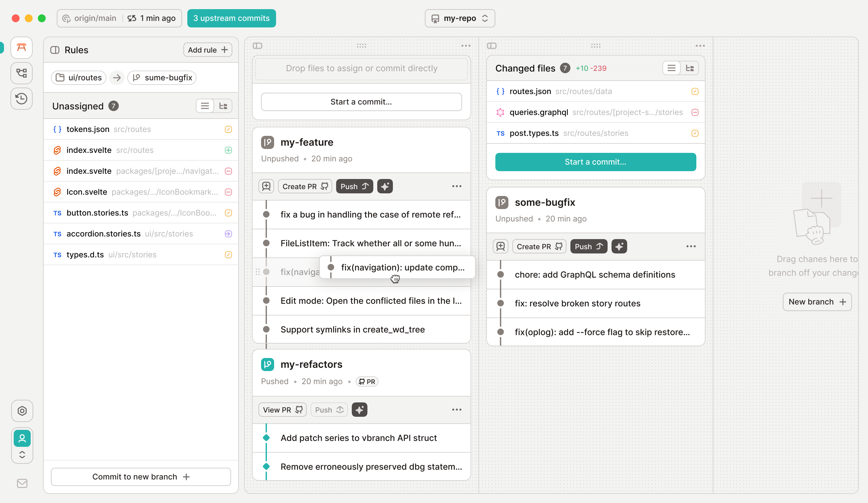Click the PR badge on my-refactors

click(x=367, y=381)
